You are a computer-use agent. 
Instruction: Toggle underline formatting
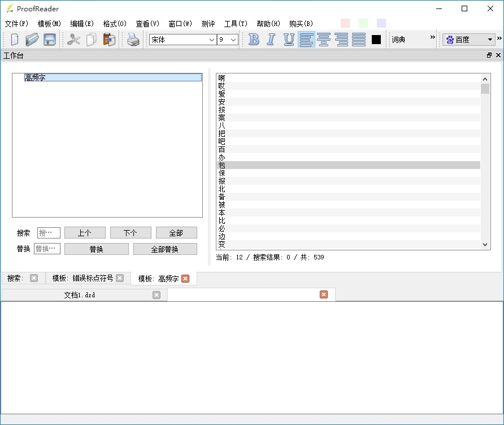[289, 40]
